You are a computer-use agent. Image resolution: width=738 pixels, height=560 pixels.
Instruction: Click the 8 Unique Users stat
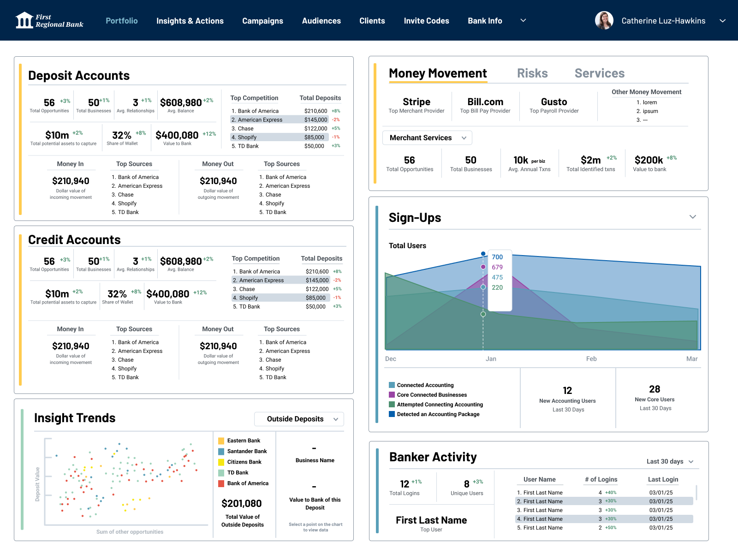[467, 487]
